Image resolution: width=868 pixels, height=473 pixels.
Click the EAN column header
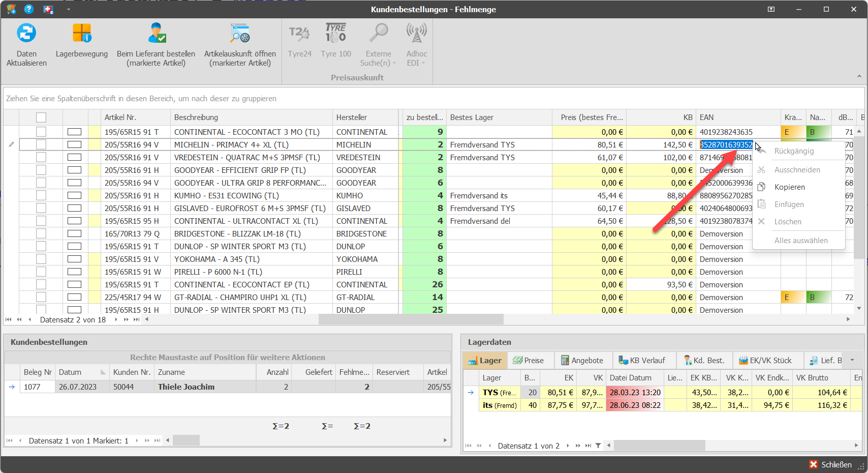coord(738,117)
